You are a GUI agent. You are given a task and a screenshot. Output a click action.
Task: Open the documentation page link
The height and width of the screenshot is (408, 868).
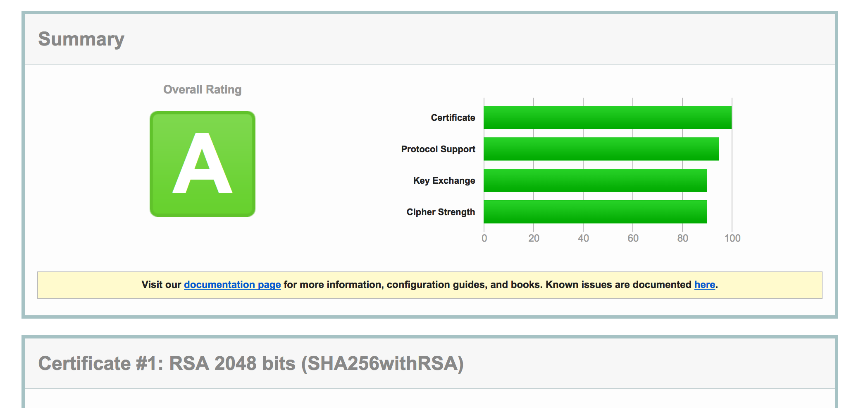(x=232, y=285)
